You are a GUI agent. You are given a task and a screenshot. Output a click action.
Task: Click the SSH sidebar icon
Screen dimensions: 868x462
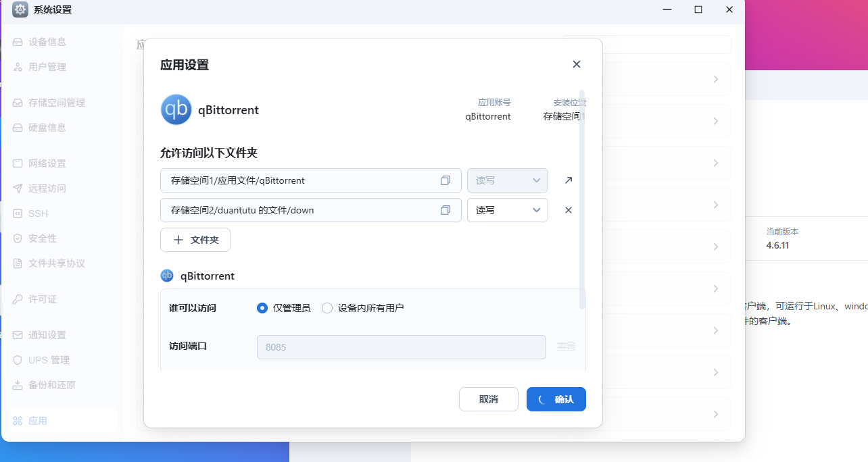18,213
